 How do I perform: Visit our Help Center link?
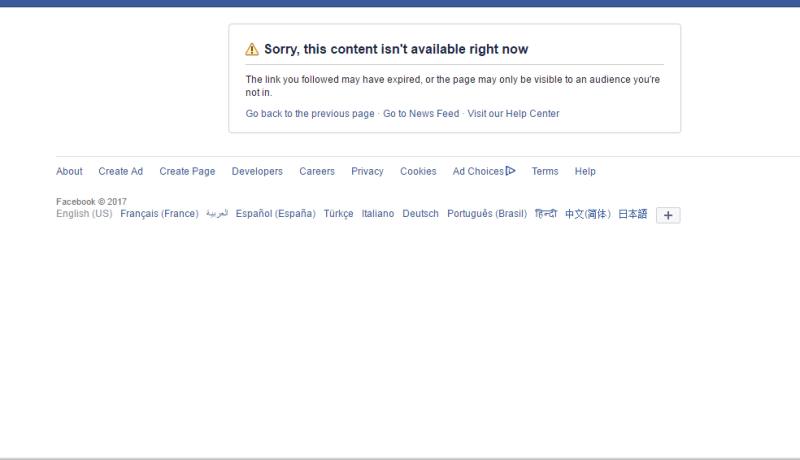[x=513, y=114]
